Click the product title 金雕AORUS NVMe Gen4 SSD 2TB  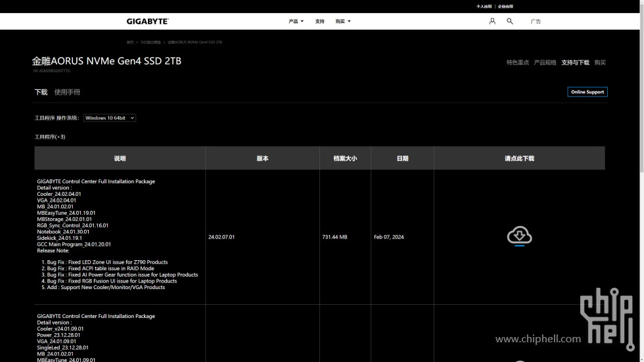tap(106, 61)
